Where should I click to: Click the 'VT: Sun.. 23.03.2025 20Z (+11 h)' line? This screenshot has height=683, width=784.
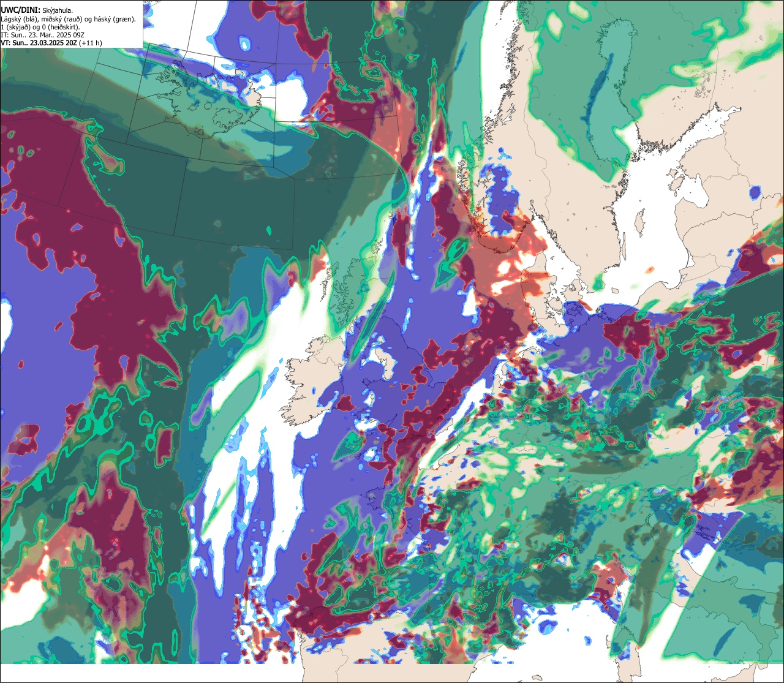pyautogui.click(x=51, y=43)
